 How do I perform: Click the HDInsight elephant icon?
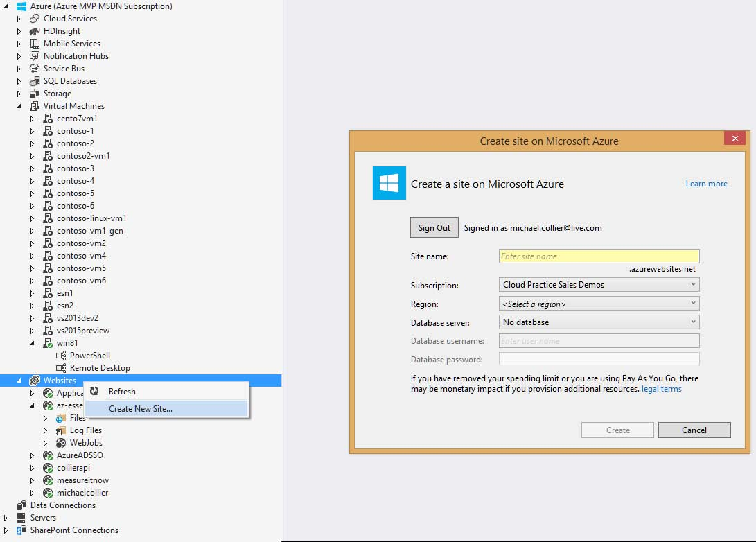pyautogui.click(x=35, y=31)
